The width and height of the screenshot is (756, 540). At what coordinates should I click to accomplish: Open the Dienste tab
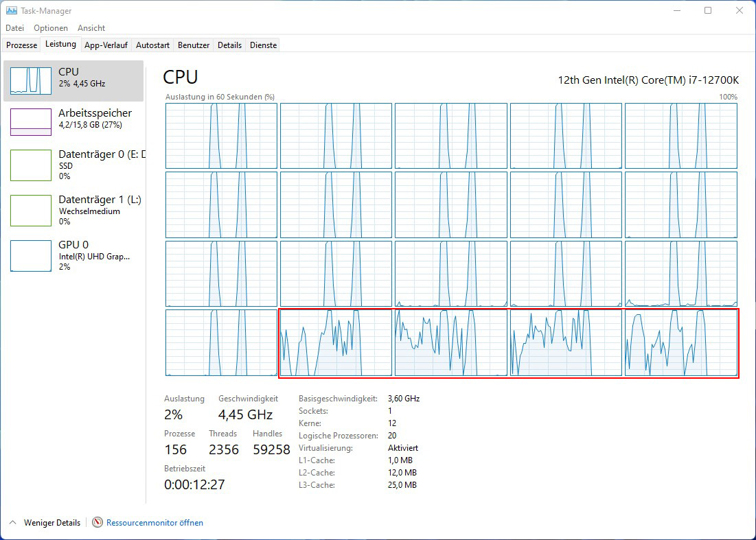pyautogui.click(x=263, y=45)
